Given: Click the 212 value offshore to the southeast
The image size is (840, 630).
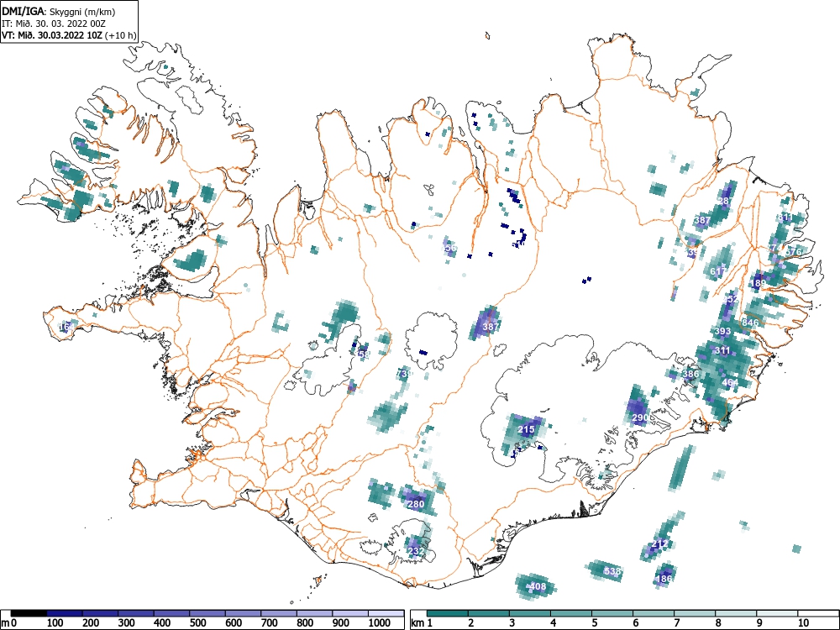Looking at the screenshot, I should pos(660,543).
